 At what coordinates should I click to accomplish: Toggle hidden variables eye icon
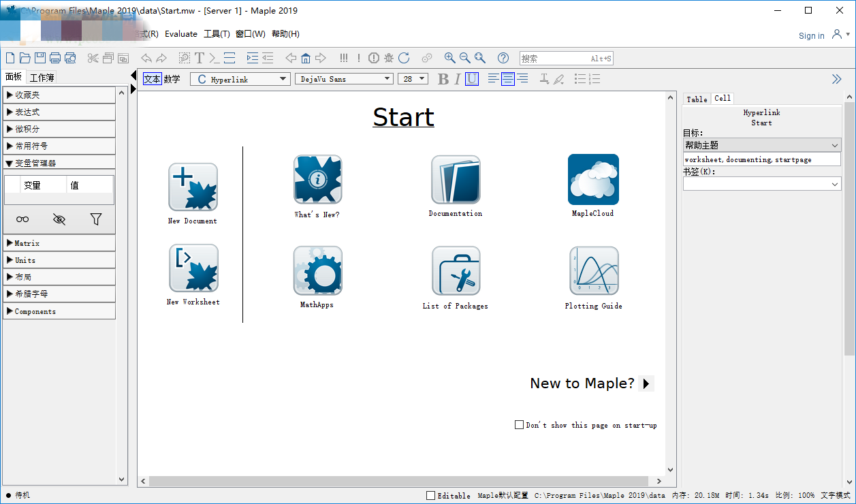coord(59,219)
